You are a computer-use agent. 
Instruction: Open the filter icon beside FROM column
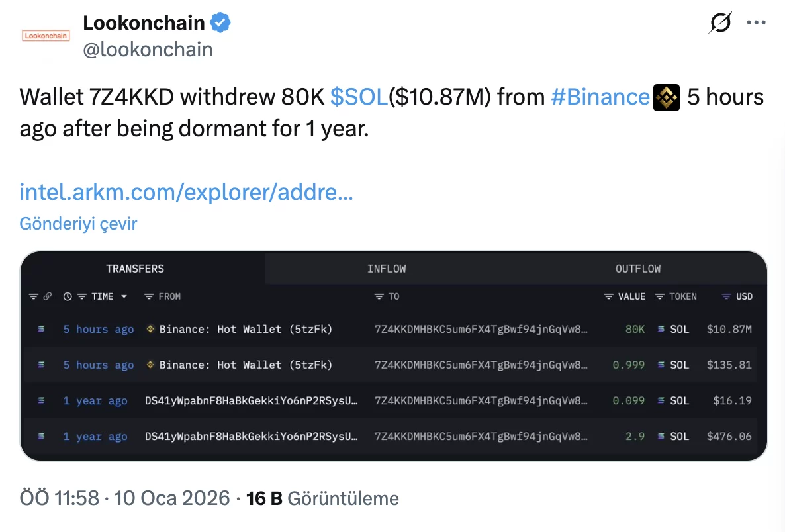tap(149, 296)
